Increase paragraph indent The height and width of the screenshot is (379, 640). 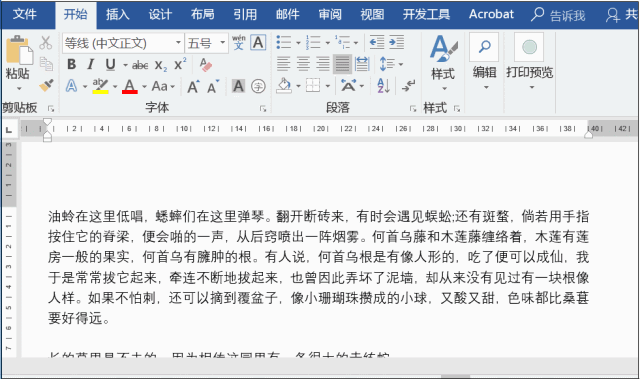point(396,42)
